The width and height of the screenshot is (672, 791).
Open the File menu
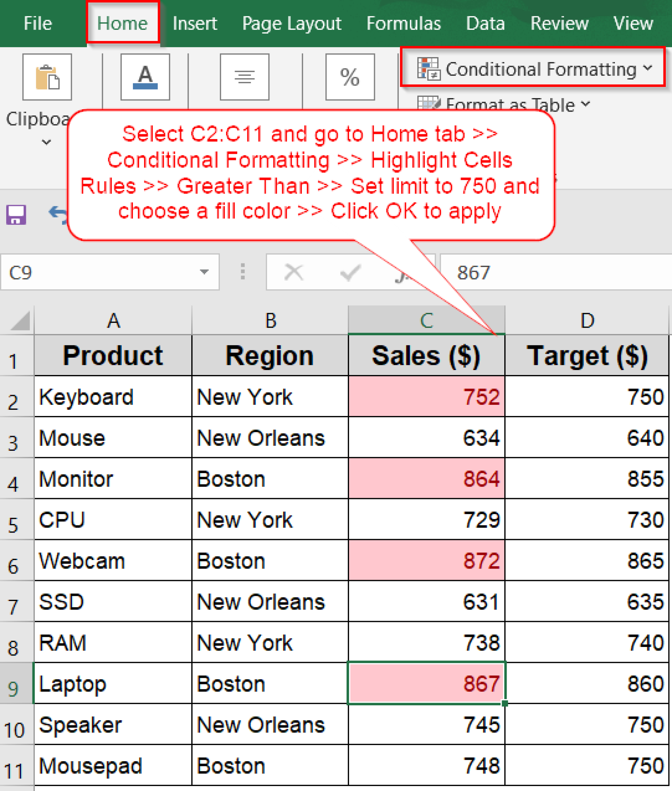click(x=37, y=23)
